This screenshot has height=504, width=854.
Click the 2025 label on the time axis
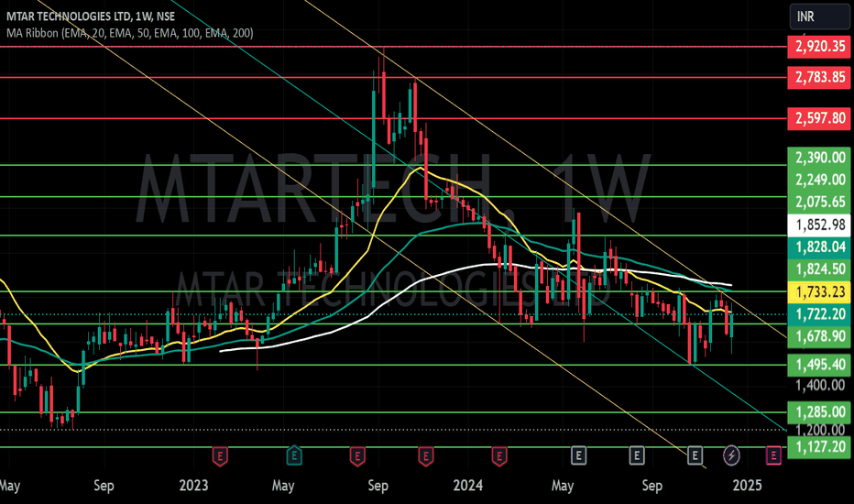[748, 485]
